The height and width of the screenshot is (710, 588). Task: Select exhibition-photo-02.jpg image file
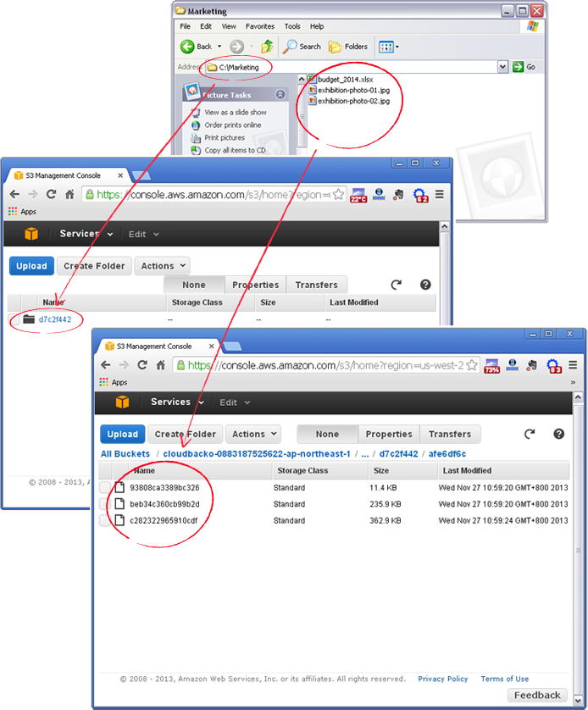[352, 101]
